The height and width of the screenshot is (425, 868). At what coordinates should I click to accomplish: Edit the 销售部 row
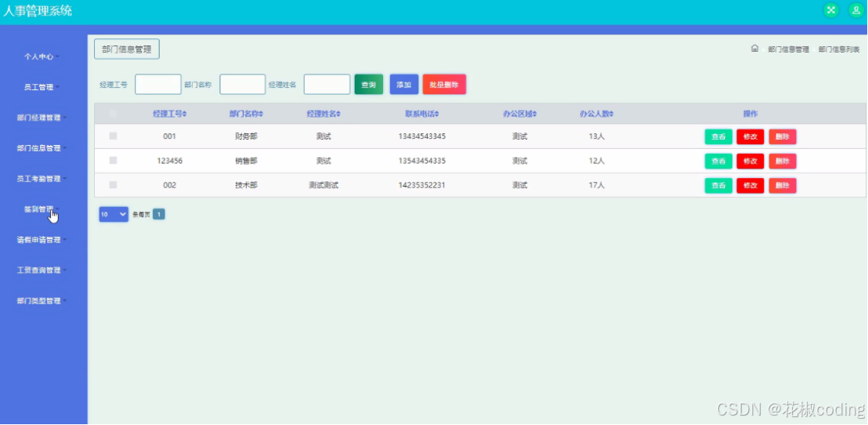[750, 162]
